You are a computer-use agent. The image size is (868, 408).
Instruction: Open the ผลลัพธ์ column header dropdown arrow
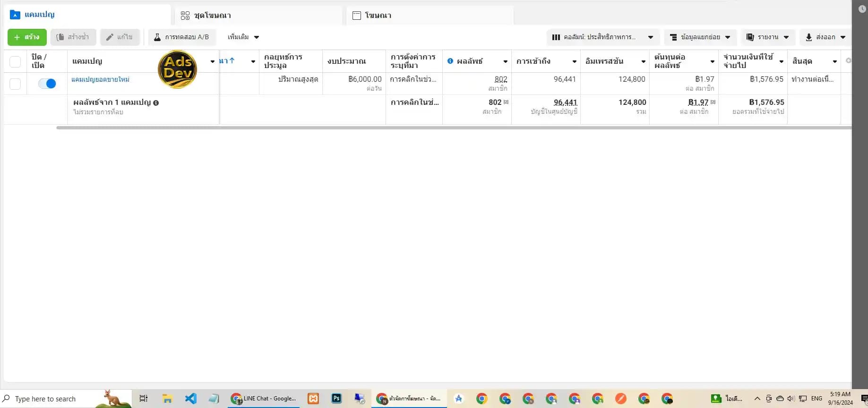point(505,61)
